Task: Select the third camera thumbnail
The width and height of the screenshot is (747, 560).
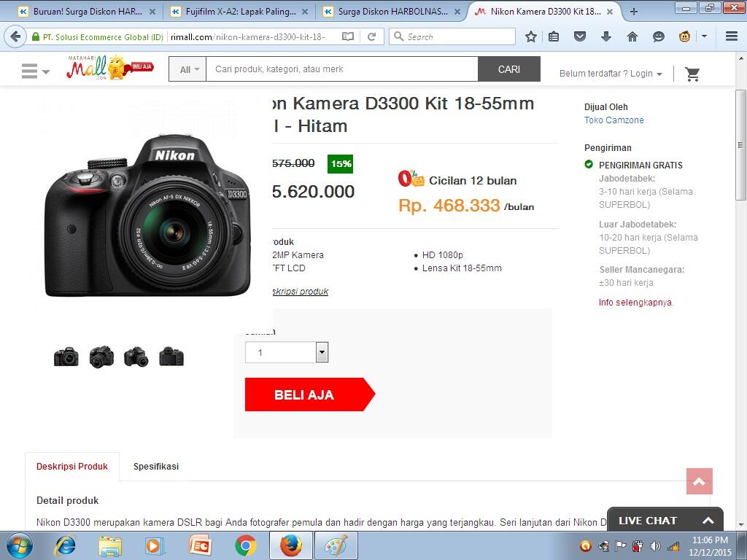Action: 136,356
